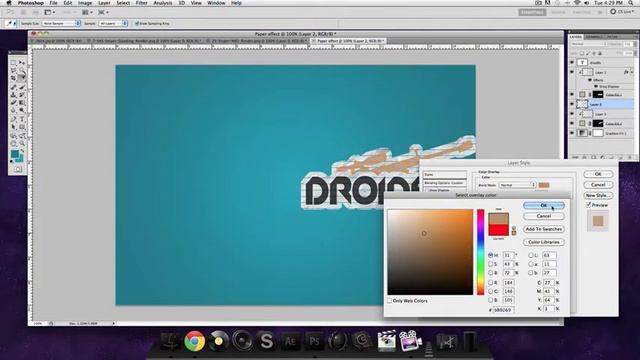Open the Filter menu
This screenshot has height=360, width=640.
tap(141, 3)
